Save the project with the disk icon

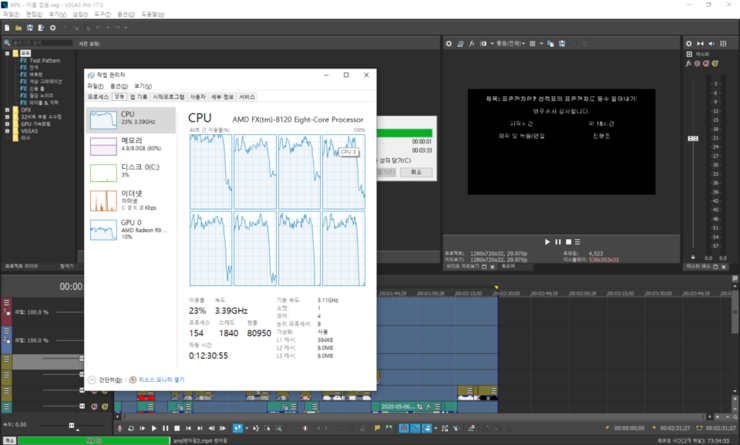(x=30, y=28)
